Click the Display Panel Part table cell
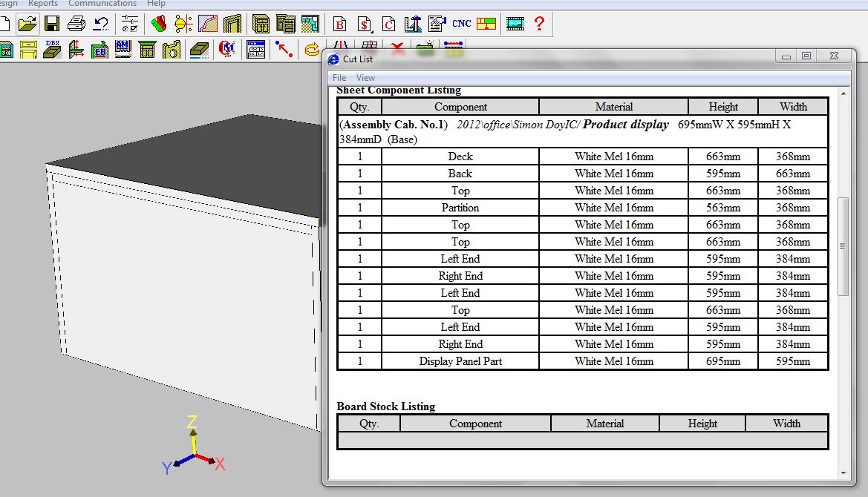 pos(460,361)
